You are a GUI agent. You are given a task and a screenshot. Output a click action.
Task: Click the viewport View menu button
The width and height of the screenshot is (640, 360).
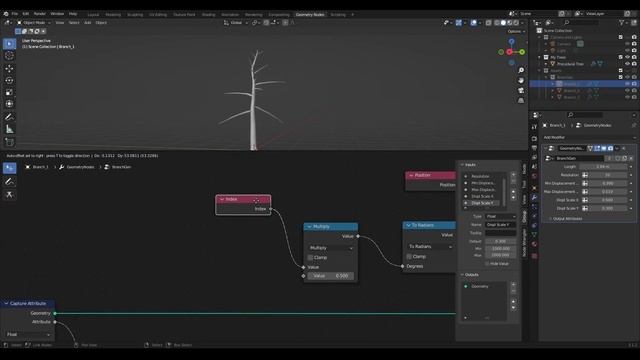(60, 23)
